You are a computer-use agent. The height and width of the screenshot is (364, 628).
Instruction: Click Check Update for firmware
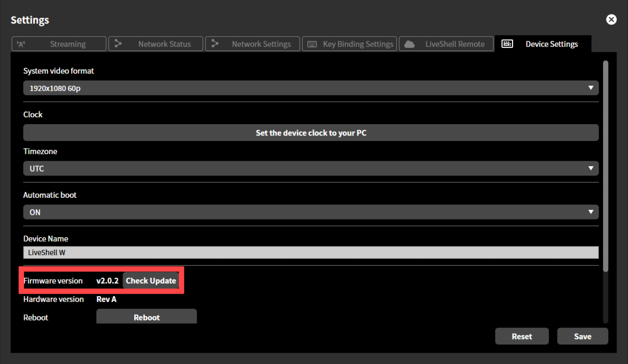click(x=151, y=280)
